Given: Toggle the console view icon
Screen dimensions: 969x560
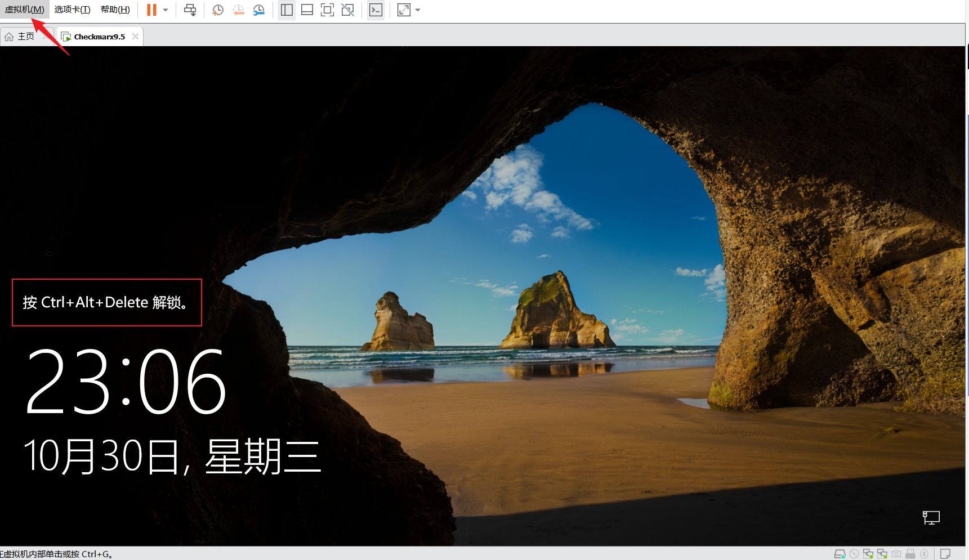Looking at the screenshot, I should [376, 10].
